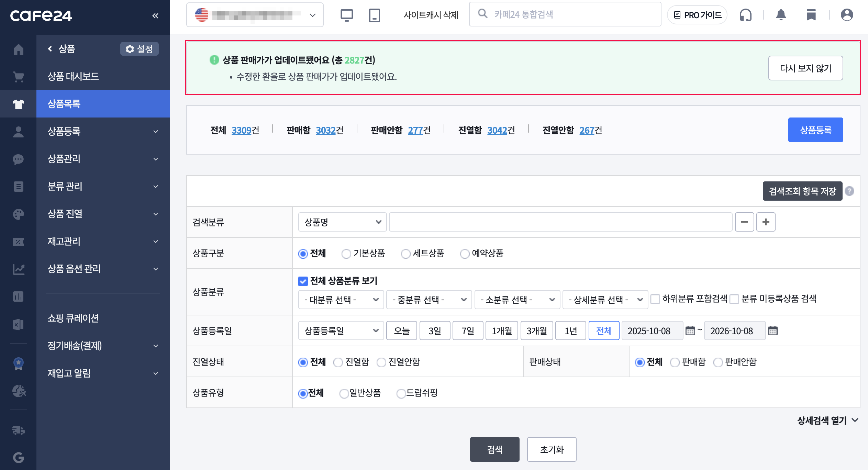Click the 3032 판매함 count link
Viewport: 868px width, 470px height.
tap(325, 130)
